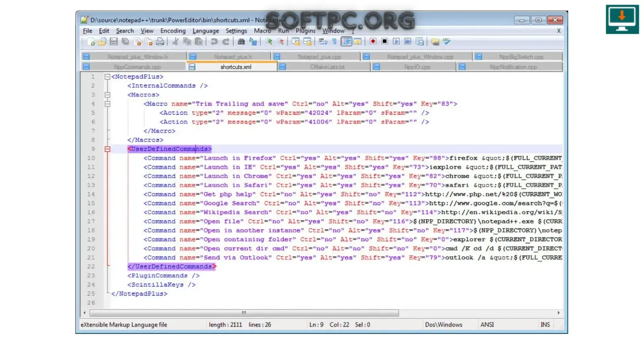This screenshot has width=644, height=345.
Task: Print the file using the printer icon
Action: point(160,41)
